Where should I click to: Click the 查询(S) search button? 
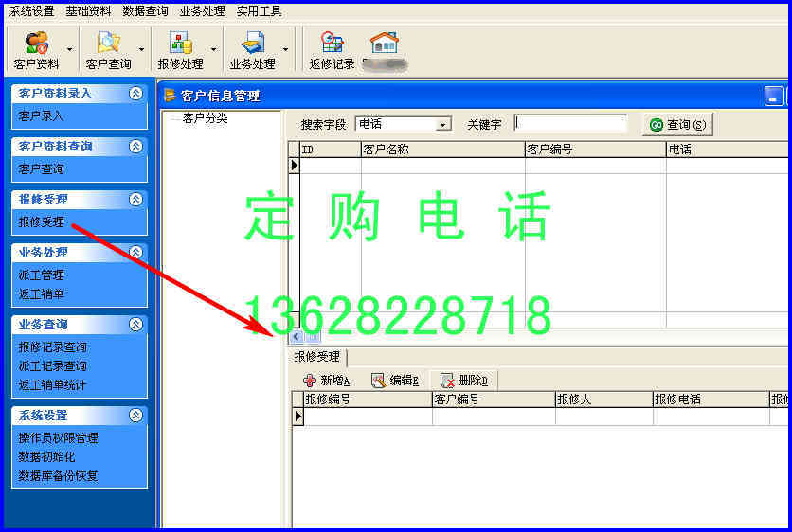(677, 125)
